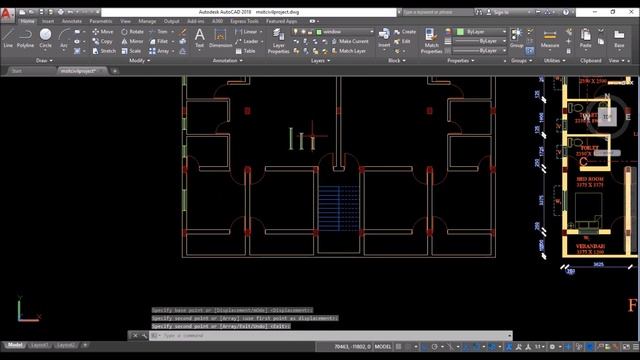Image resolution: width=640 pixels, height=360 pixels.
Task: Open the Annotate ribbon tab
Action: point(72,21)
